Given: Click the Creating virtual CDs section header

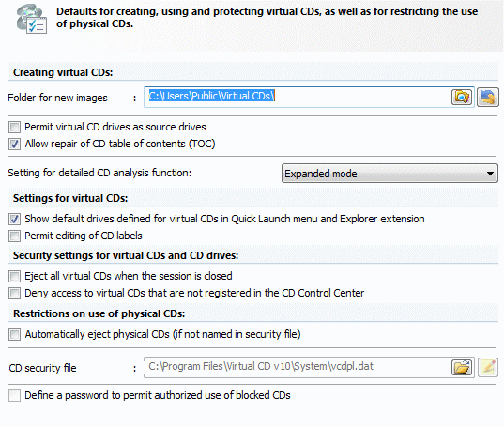Looking at the screenshot, I should click(x=63, y=72).
